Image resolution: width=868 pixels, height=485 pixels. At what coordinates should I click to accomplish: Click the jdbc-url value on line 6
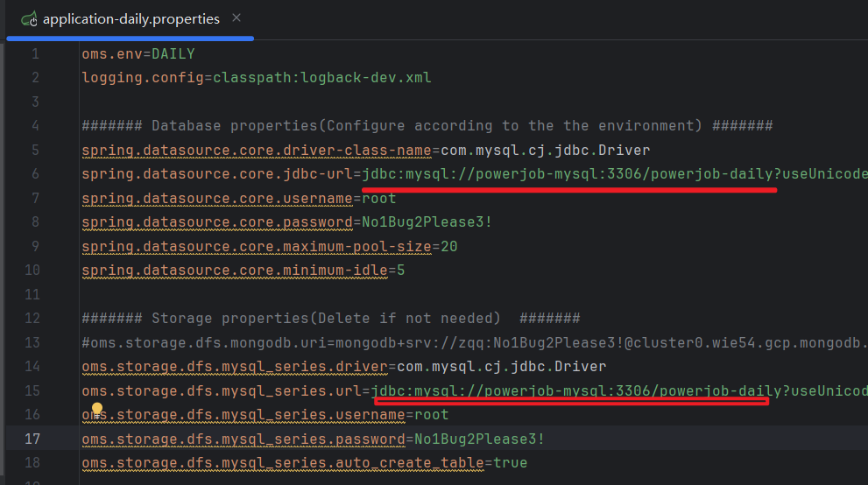615,174
